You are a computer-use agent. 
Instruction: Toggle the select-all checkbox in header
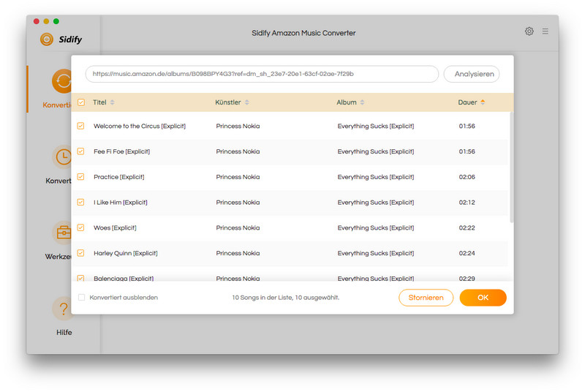point(81,102)
